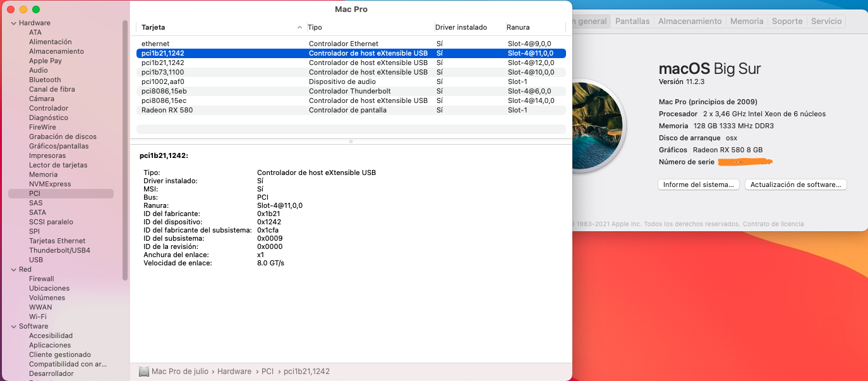Select Canal de fibra item
This screenshot has height=381, width=868.
(x=52, y=89)
